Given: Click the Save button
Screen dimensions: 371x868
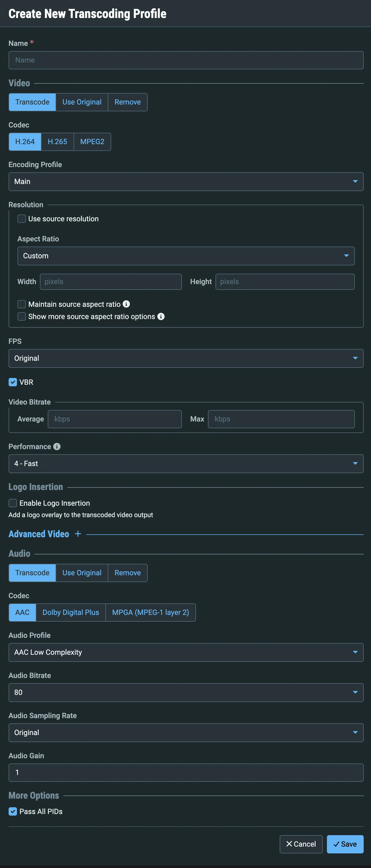Looking at the screenshot, I should click(x=345, y=844).
